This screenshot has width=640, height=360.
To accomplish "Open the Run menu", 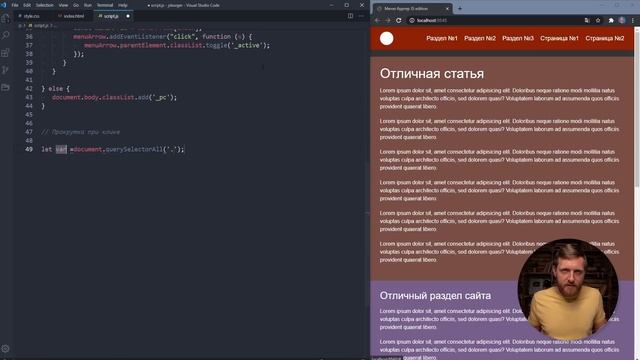I will pyautogui.click(x=88, y=5).
